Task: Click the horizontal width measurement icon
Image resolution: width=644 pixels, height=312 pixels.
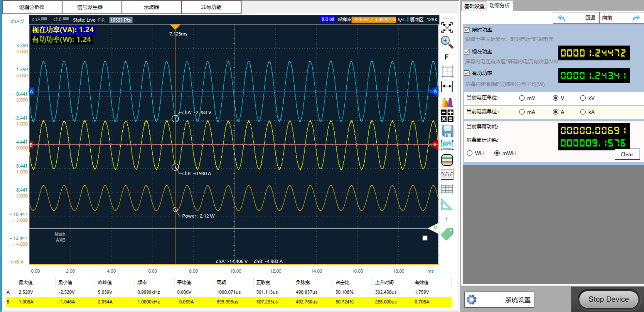Action: [x=447, y=86]
